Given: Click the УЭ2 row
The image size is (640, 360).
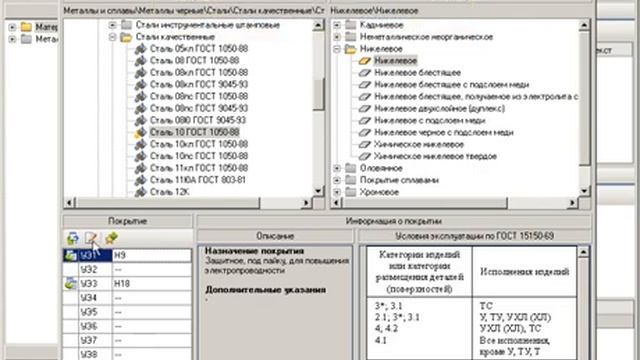Looking at the screenshot, I should pos(127,269).
